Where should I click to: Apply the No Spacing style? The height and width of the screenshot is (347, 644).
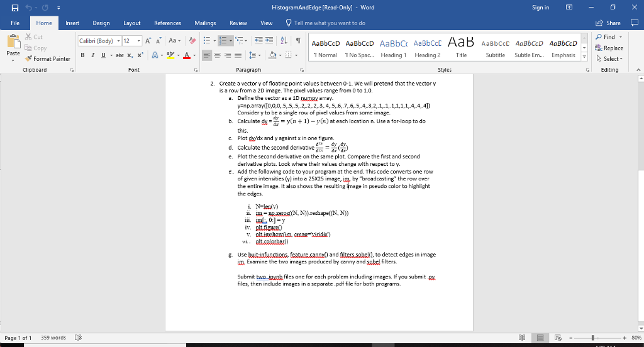359,48
